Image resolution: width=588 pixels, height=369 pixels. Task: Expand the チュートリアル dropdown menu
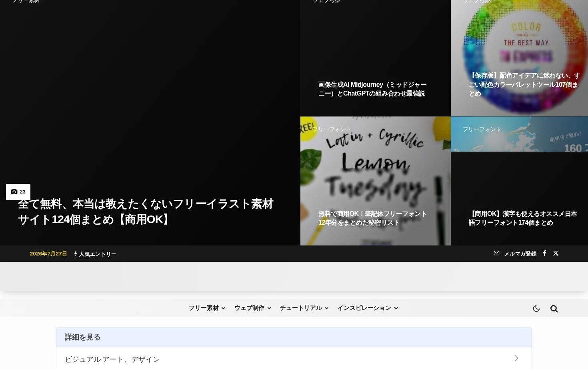[x=304, y=308]
